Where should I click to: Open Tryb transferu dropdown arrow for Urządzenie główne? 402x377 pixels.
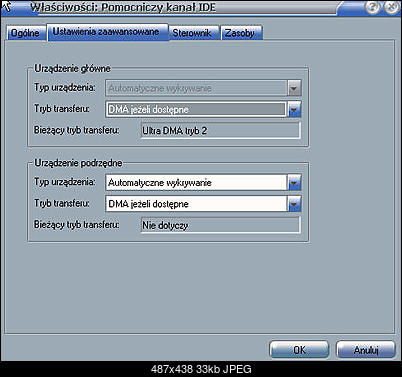[294, 109]
